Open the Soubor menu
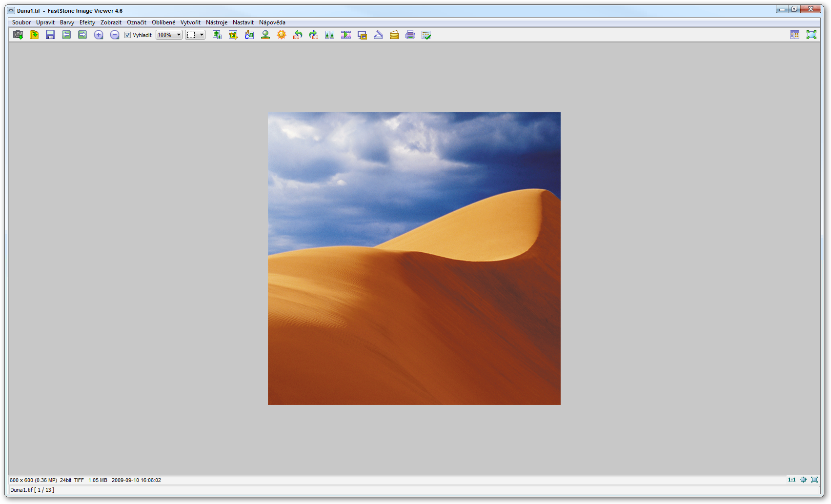 21,22
